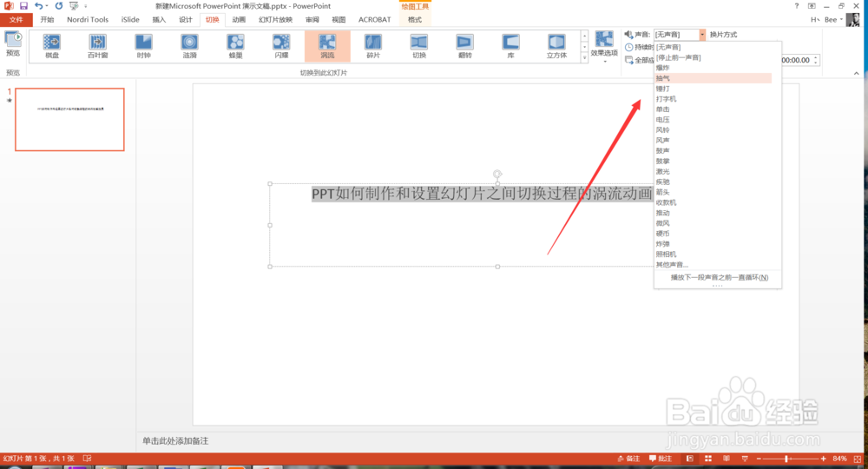The height and width of the screenshot is (469, 868).
Task: Switch to slide sorter view icon
Action: coord(708,459)
